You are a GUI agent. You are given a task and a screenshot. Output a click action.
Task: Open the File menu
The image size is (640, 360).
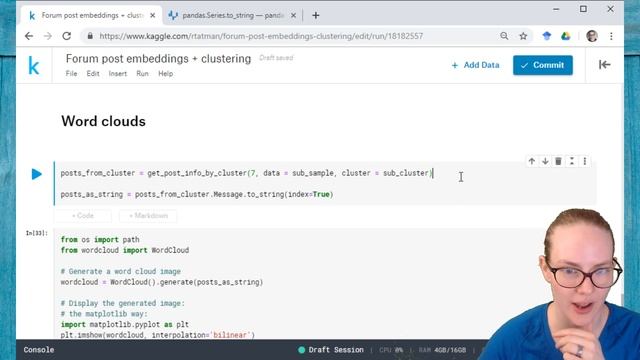[x=71, y=73]
